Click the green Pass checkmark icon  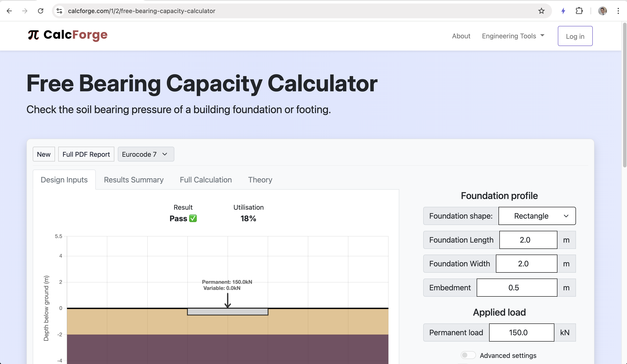coord(193,218)
